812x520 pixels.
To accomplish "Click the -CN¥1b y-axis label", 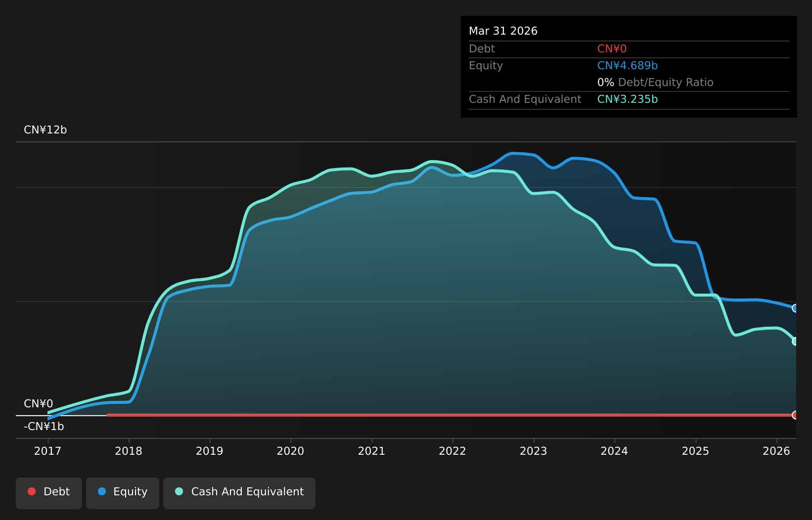I will click(44, 427).
